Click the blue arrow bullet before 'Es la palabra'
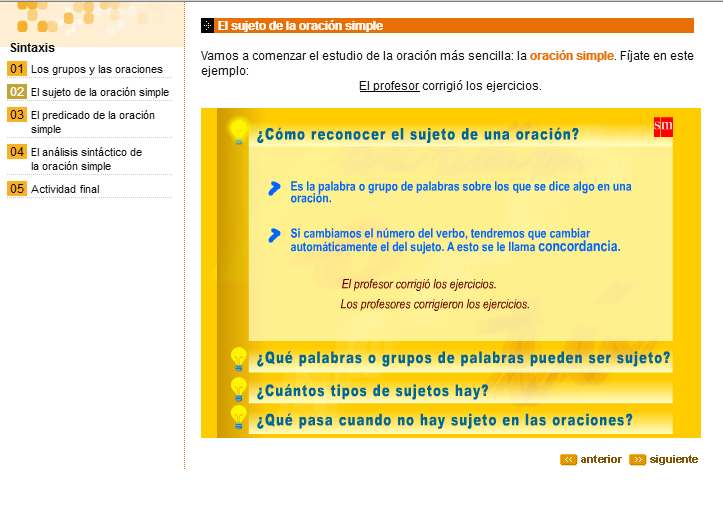 [274, 188]
